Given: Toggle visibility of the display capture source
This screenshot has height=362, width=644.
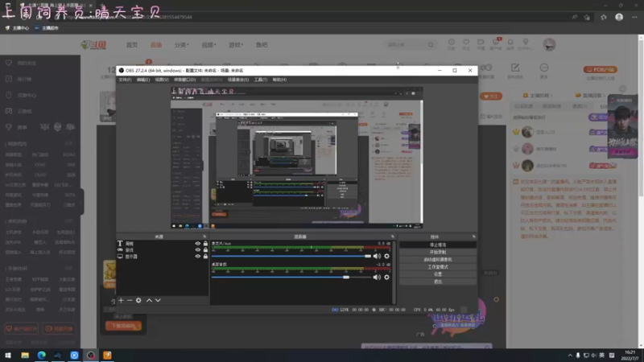Looking at the screenshot, I should [x=197, y=256].
